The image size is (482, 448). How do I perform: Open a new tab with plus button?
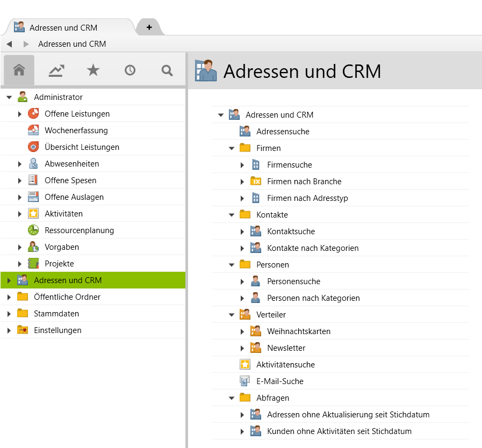click(149, 27)
